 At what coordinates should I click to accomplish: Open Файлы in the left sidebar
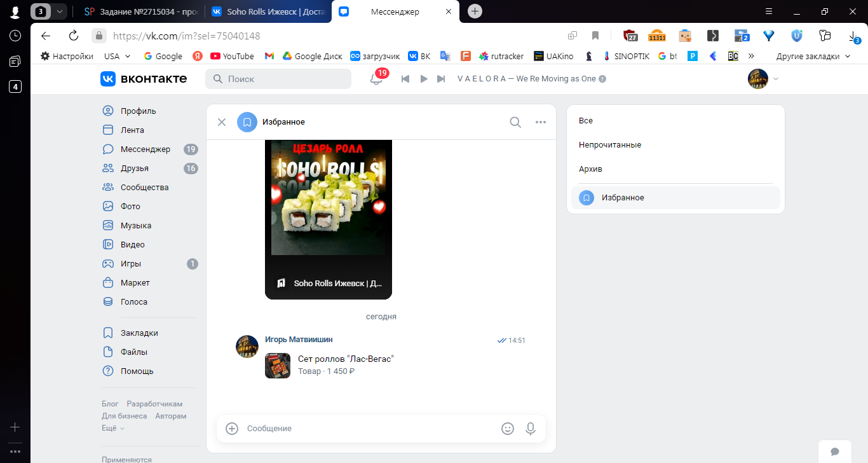coord(149,352)
